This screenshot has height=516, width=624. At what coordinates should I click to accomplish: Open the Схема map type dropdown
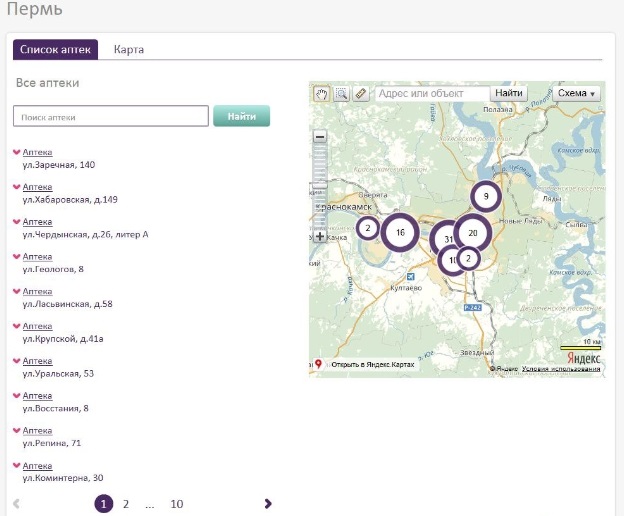tap(577, 94)
